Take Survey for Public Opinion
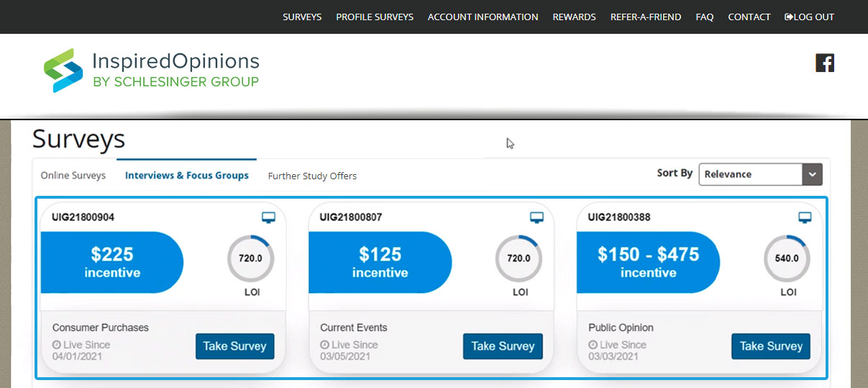This screenshot has width=868, height=388. tap(771, 346)
